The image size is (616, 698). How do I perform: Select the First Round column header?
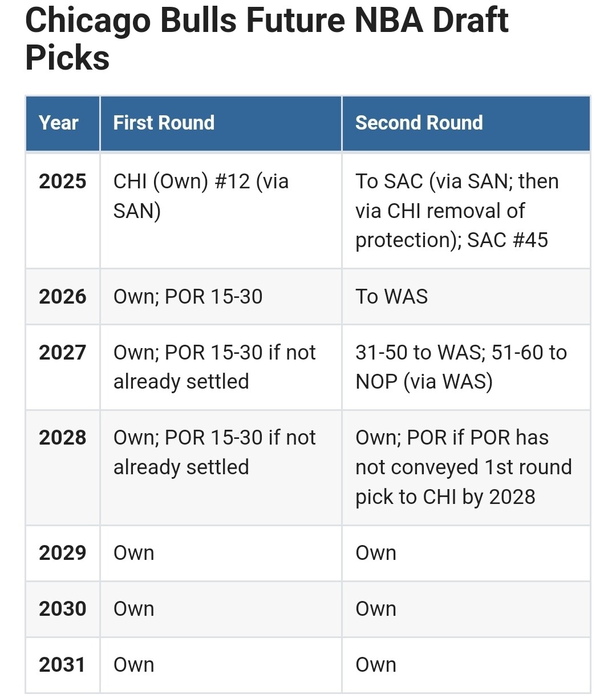[164, 123]
